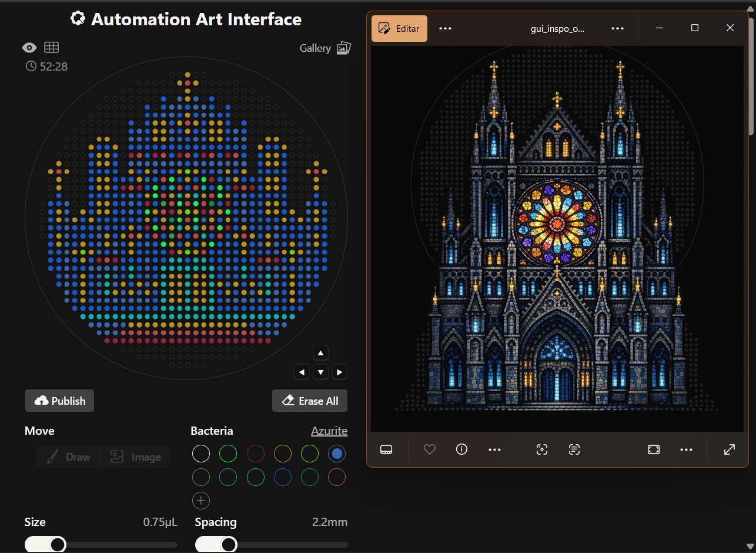Enter fullscreen with the diagonal arrows
This screenshot has height=553, width=756.
click(x=729, y=449)
